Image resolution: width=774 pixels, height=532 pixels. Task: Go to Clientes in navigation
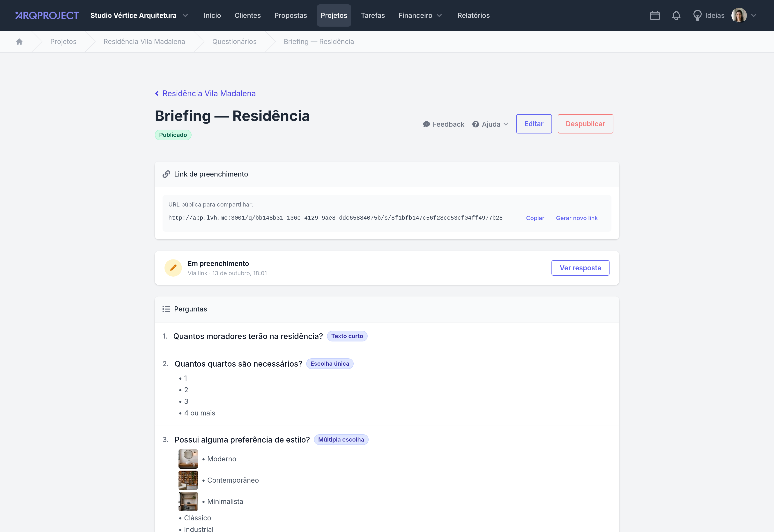point(248,15)
